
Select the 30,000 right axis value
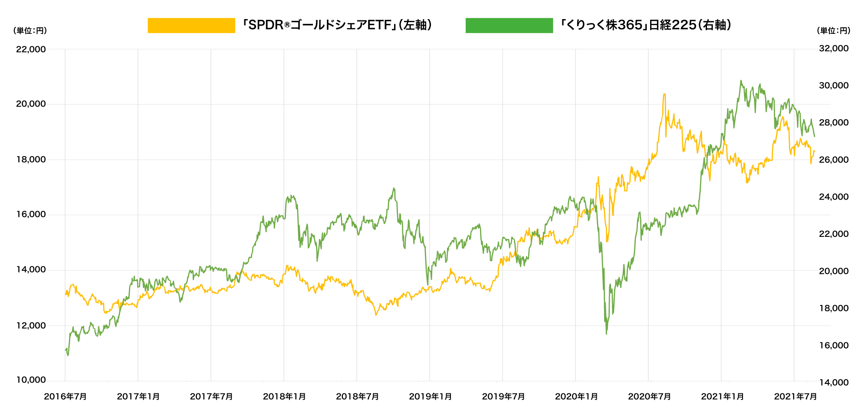pyautogui.click(x=833, y=85)
